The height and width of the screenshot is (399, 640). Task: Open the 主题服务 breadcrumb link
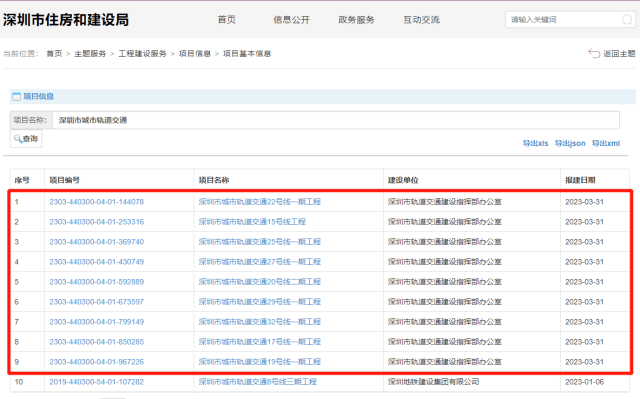click(90, 54)
